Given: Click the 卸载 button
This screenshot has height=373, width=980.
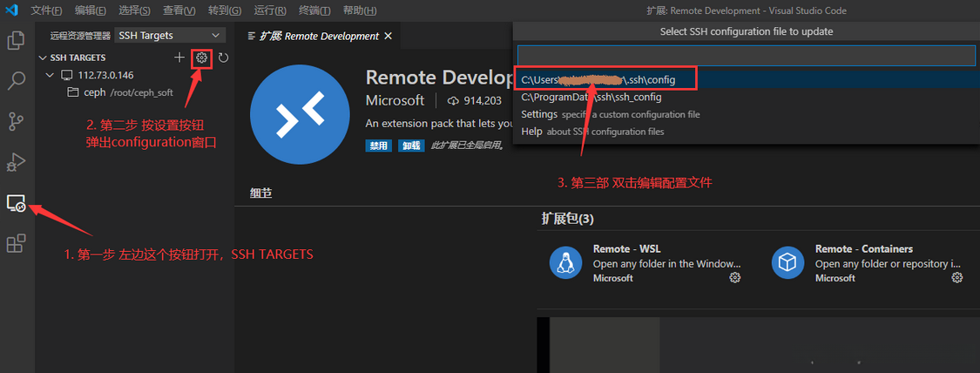Looking at the screenshot, I should pyautogui.click(x=411, y=146).
